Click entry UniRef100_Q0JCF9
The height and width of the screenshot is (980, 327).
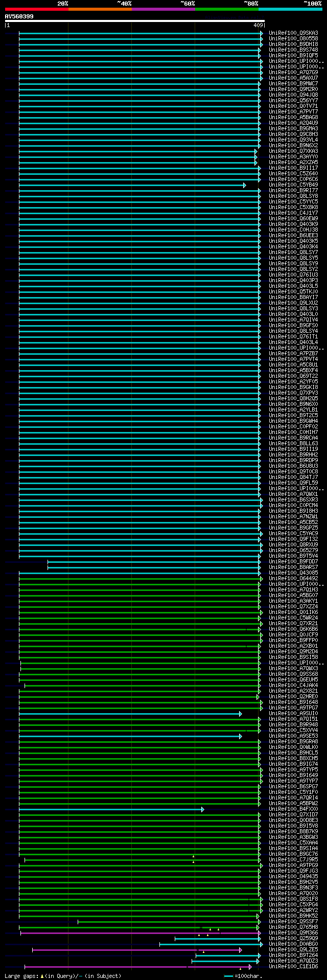pyautogui.click(x=293, y=635)
